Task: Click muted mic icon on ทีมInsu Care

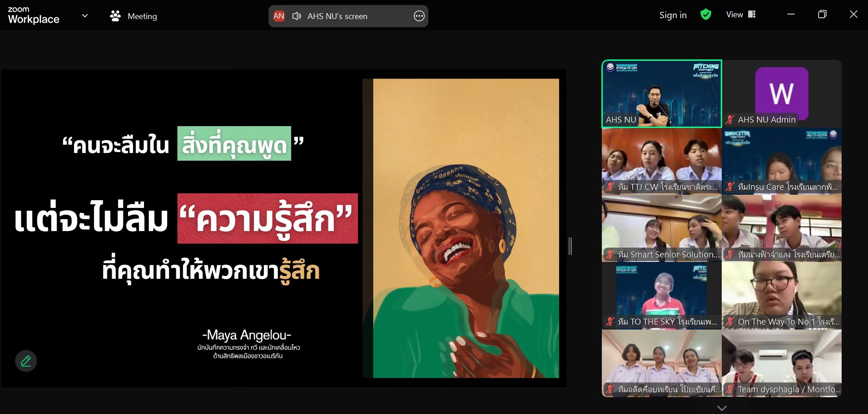Action: click(729, 187)
